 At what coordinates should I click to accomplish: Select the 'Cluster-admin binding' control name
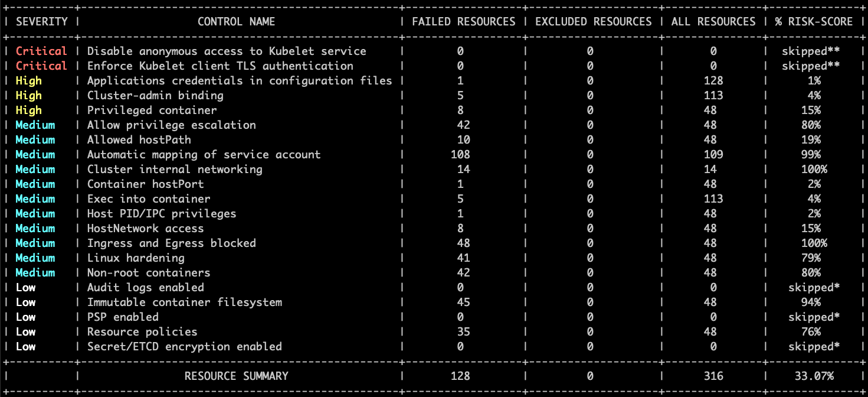coord(155,96)
